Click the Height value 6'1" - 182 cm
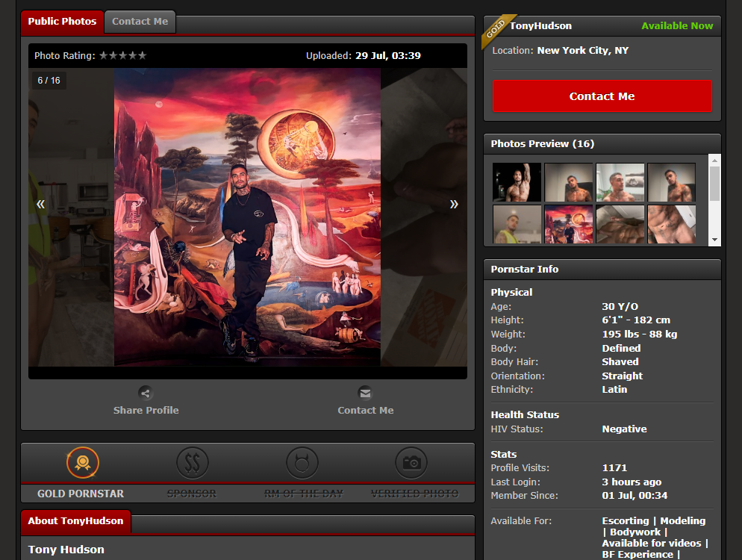The width and height of the screenshot is (742, 560). [x=636, y=320]
